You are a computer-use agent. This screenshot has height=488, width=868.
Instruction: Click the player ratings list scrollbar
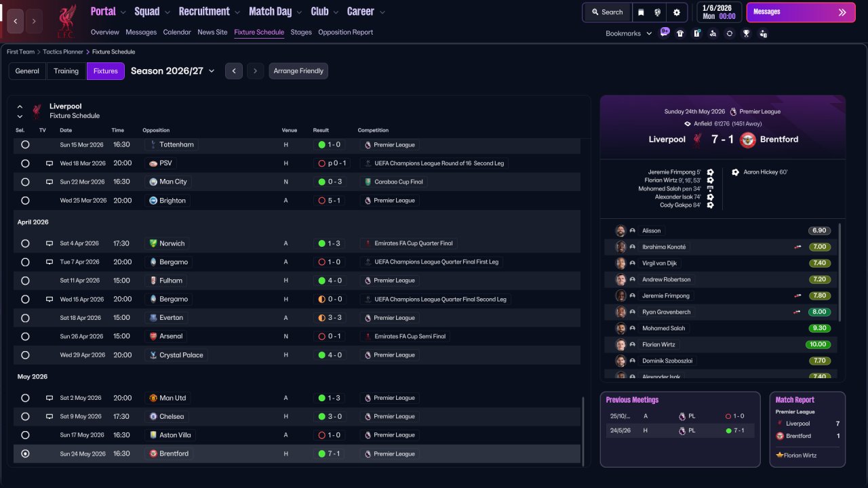click(840, 272)
